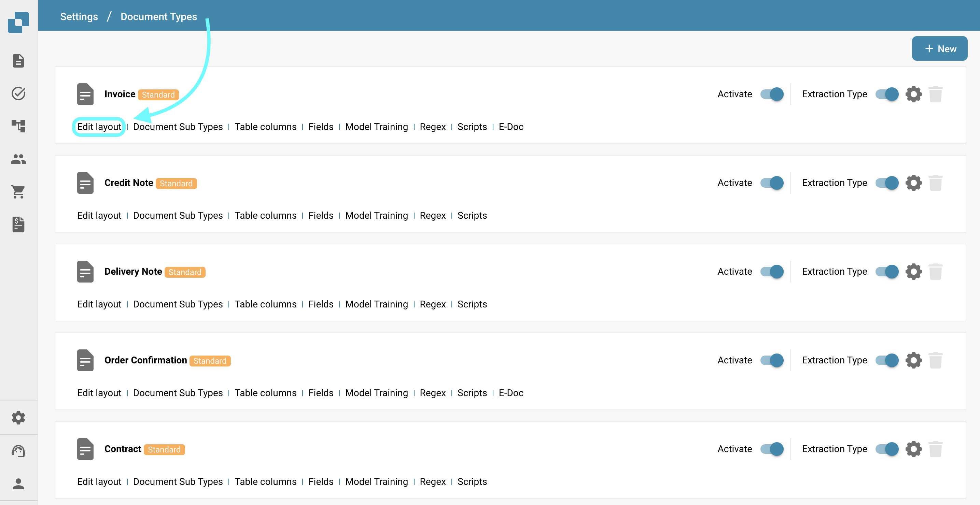Toggle Extraction Type for Order Confirmation
The image size is (980, 505).
click(x=886, y=360)
